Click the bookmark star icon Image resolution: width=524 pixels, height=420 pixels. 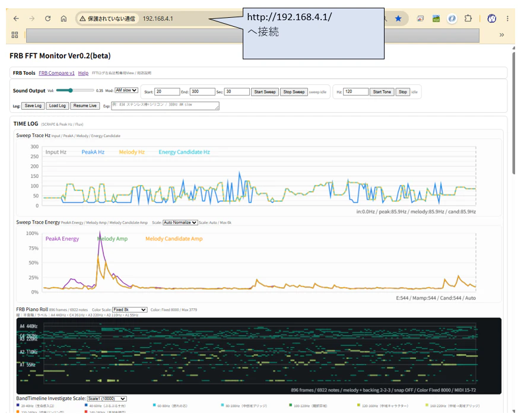click(x=398, y=18)
